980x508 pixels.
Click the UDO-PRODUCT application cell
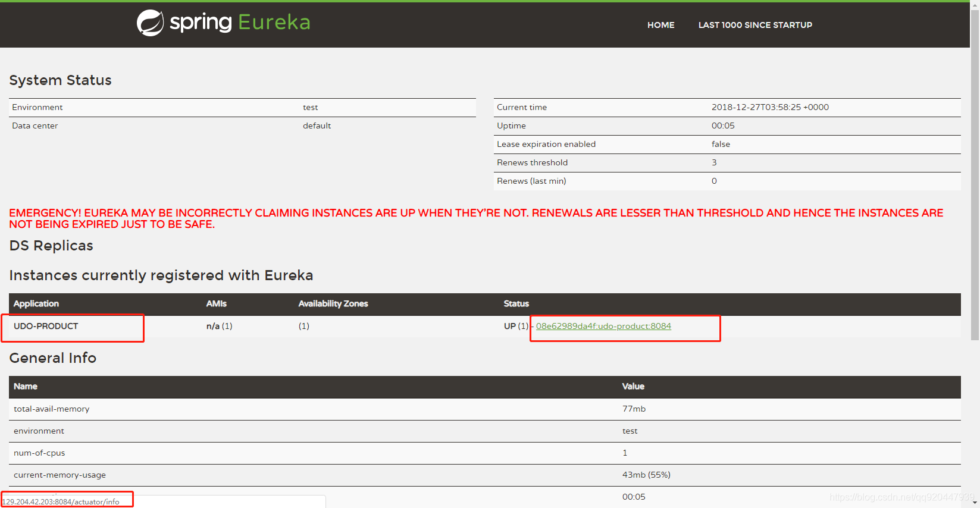pos(46,326)
